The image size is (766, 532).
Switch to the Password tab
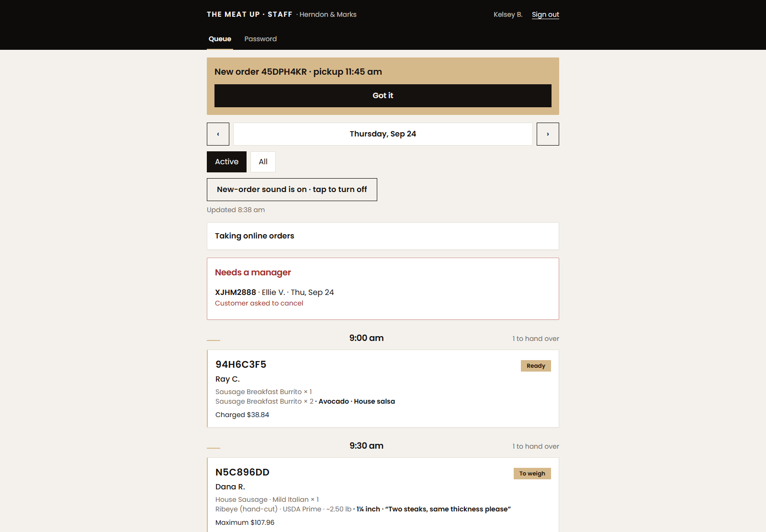pos(260,39)
